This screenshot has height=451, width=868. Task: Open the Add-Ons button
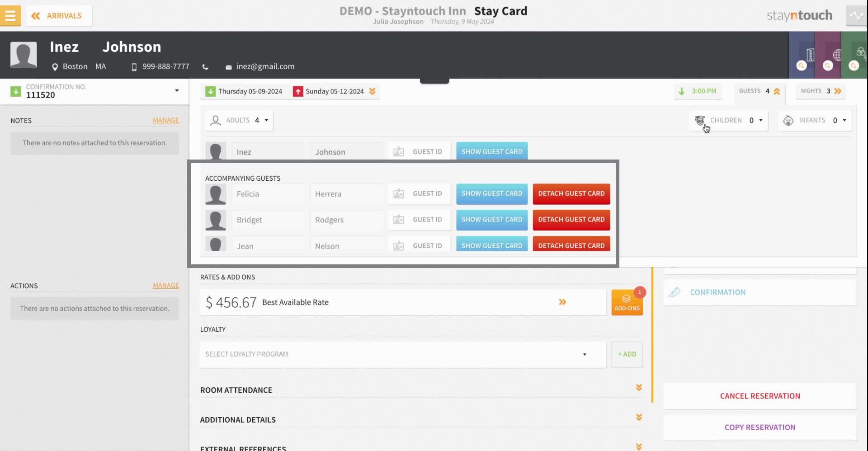click(627, 302)
